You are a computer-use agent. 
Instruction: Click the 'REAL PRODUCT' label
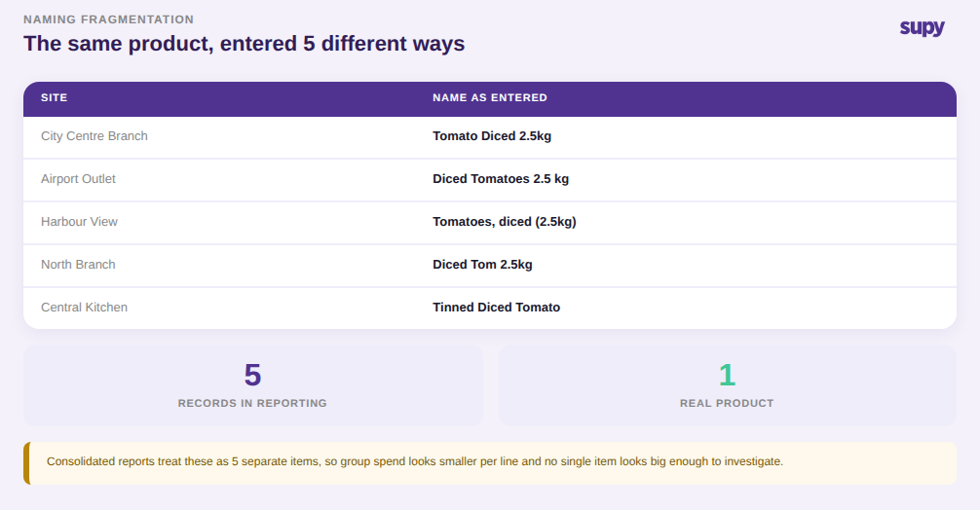(727, 403)
